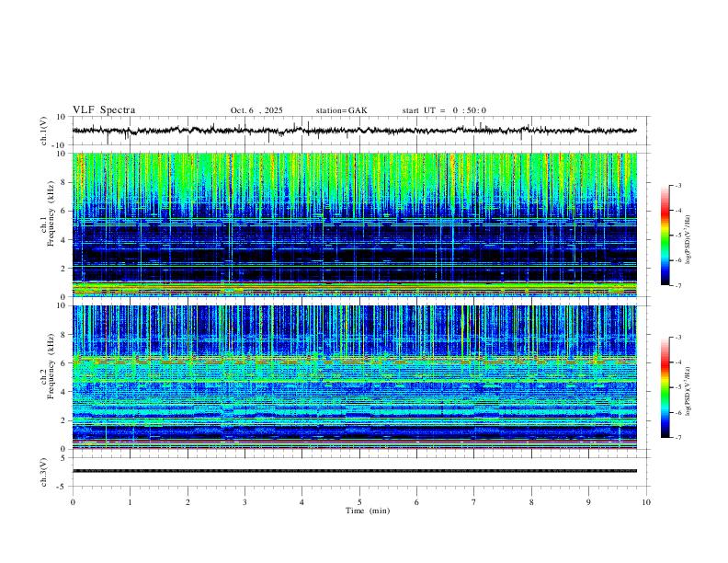Click the "8" kHz tick of ch.1 spectrogram
Viewport: 728px width, 563px height.
64,182
